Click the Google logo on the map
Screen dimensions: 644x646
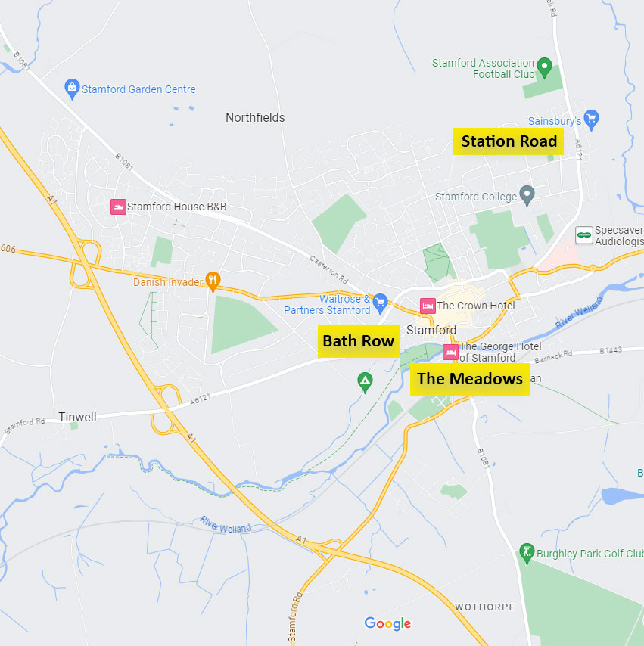(387, 623)
